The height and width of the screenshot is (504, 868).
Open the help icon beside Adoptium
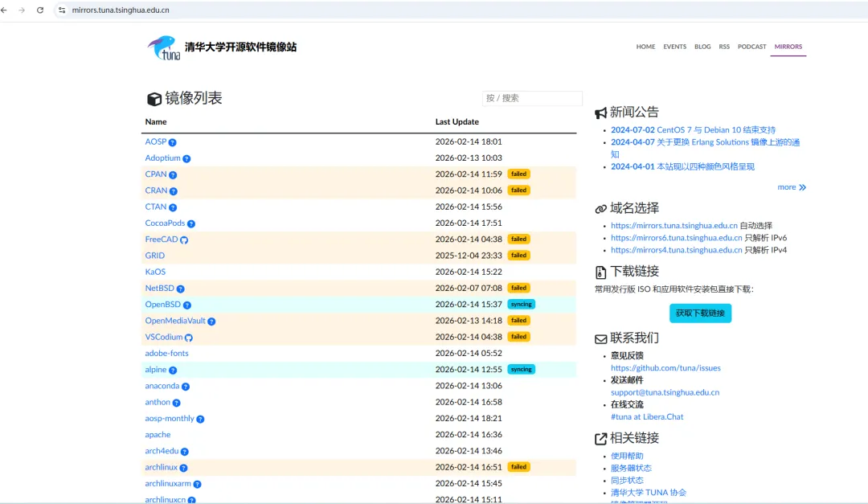point(186,158)
